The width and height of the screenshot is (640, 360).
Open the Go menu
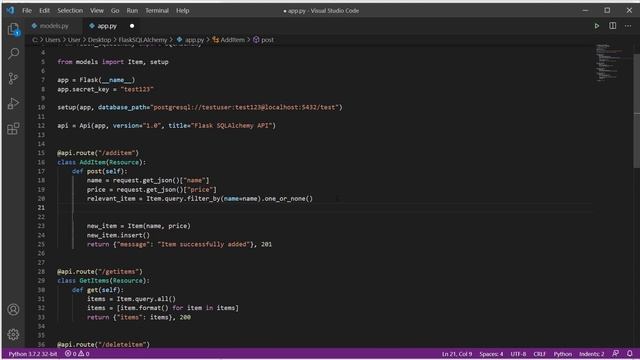(x=115, y=11)
